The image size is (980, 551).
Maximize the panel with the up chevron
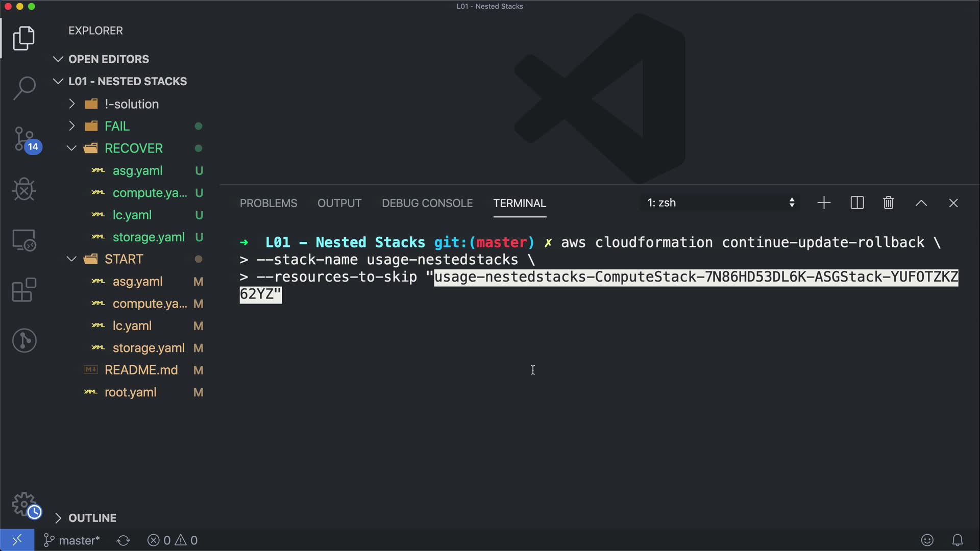click(921, 203)
